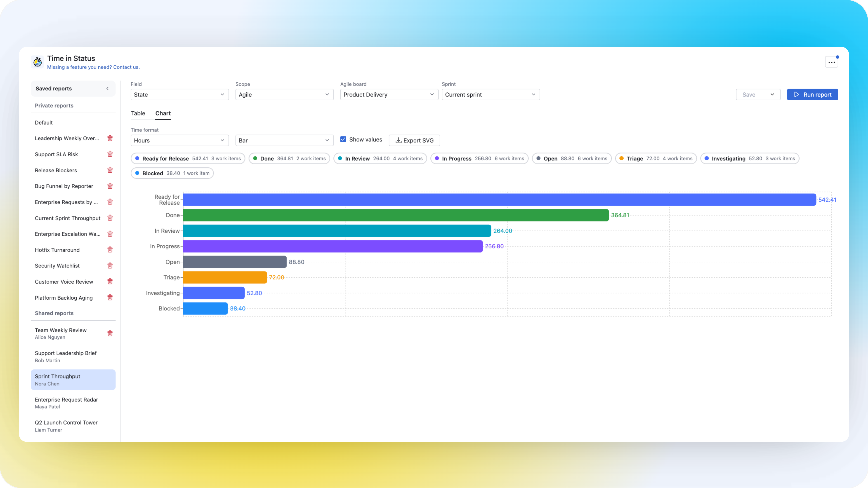Toggle the Ready for Release legend chip
This screenshot has width=868, height=488.
point(188,159)
